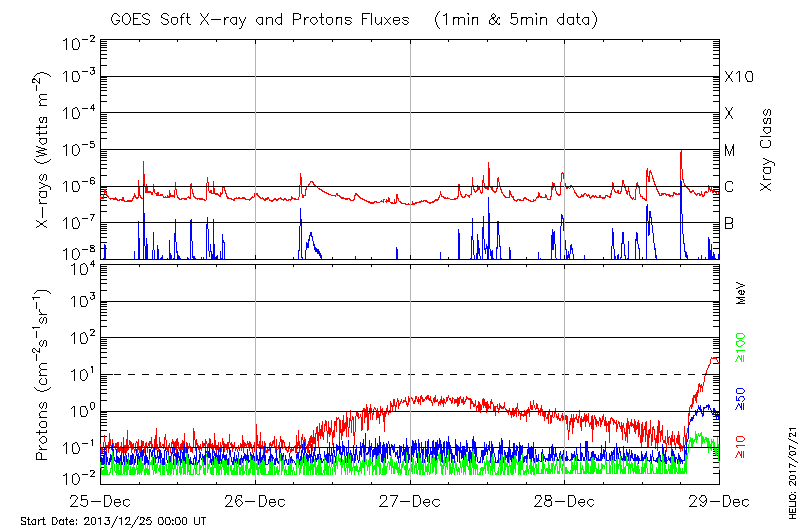Viewport: 800px width, 530px height.
Task: Select the 27-Dec date tick label
Action: [x=410, y=499]
